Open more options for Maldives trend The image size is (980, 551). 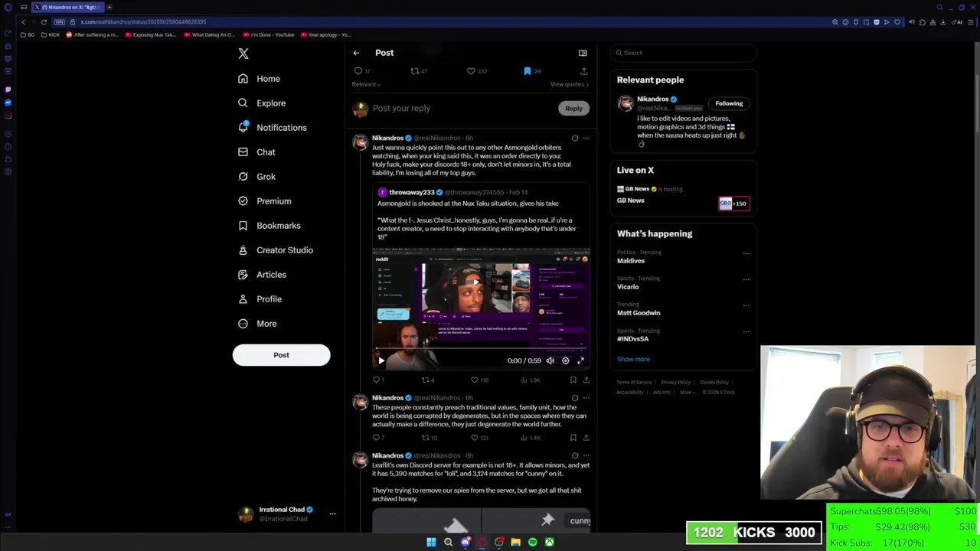click(746, 253)
